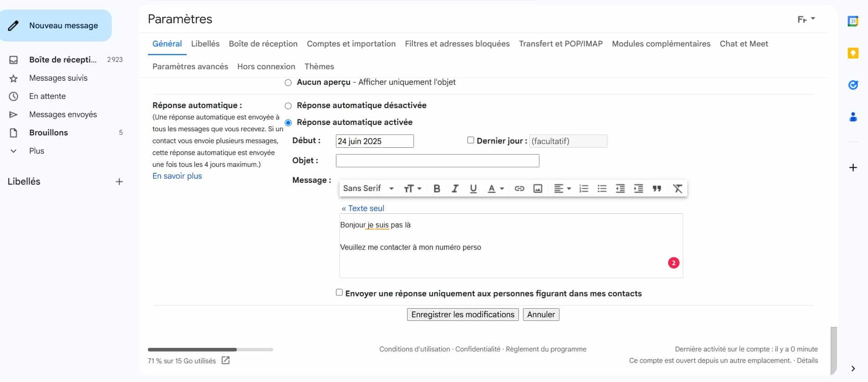868x382 pixels.
Task: Open the Confidentialité link
Action: [x=478, y=349]
